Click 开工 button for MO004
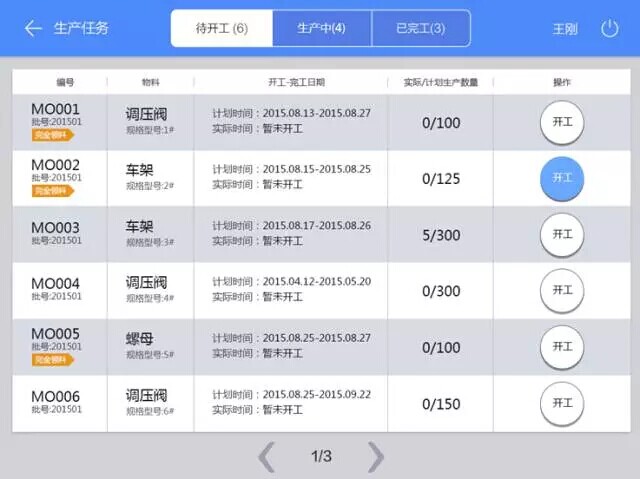 coord(562,291)
